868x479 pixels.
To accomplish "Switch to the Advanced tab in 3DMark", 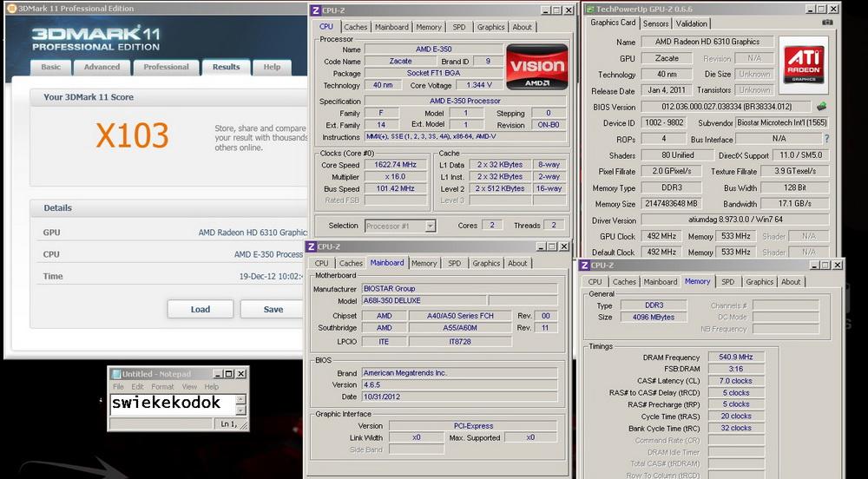I will (x=102, y=67).
